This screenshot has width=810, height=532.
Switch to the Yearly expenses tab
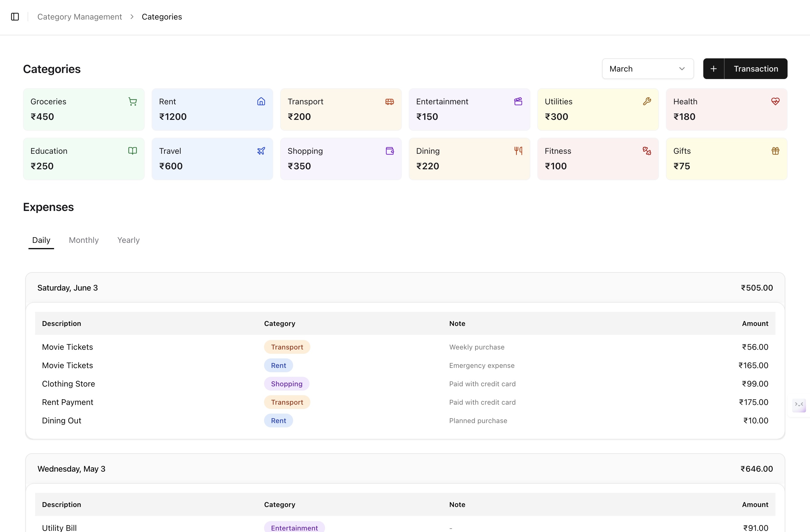[128, 240]
